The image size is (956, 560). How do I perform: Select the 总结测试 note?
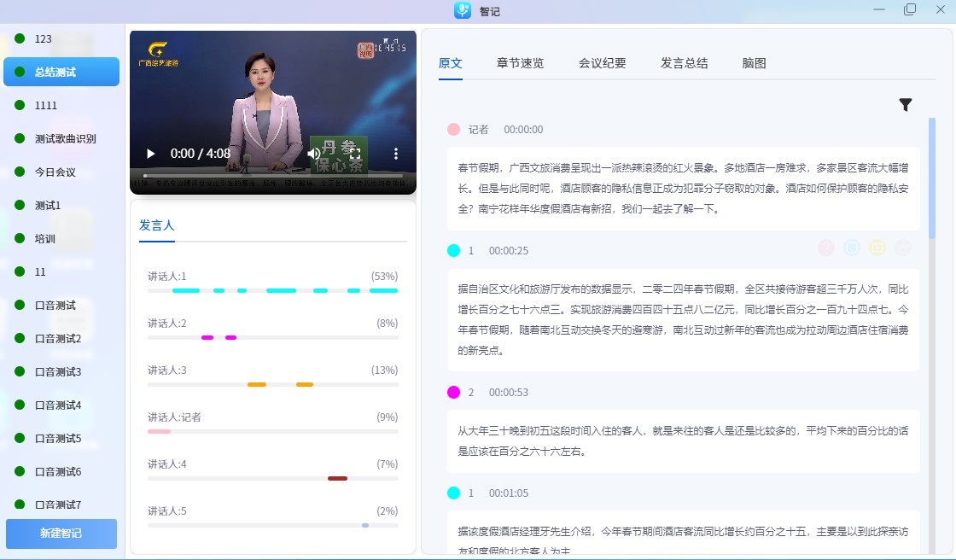pos(61,72)
